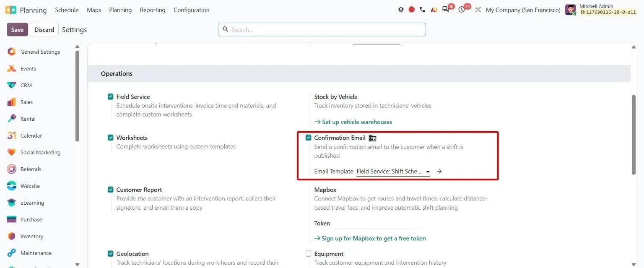Image resolution: width=644 pixels, height=268 pixels.
Task: Click the red recording dot icon
Action: click(x=412, y=10)
